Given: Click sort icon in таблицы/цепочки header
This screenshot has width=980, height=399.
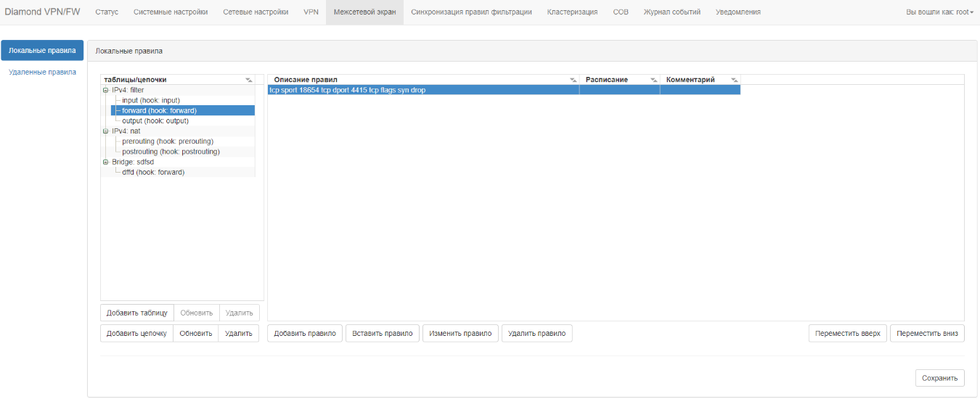Looking at the screenshot, I should [249, 80].
